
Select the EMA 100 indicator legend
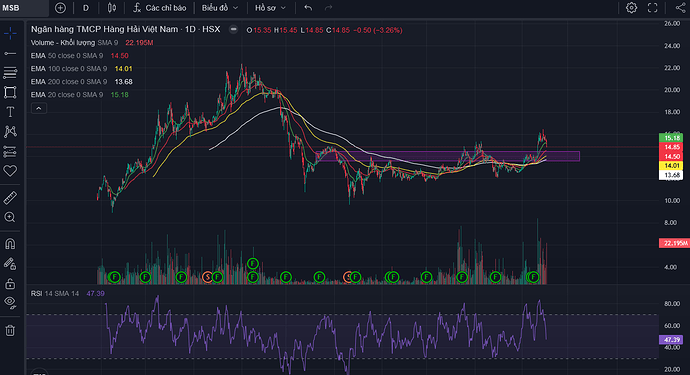tap(69, 69)
